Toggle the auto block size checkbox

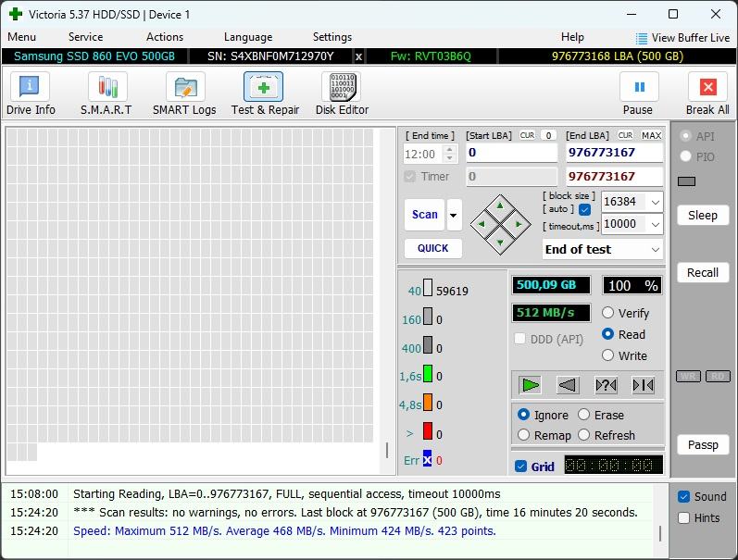[x=584, y=209]
